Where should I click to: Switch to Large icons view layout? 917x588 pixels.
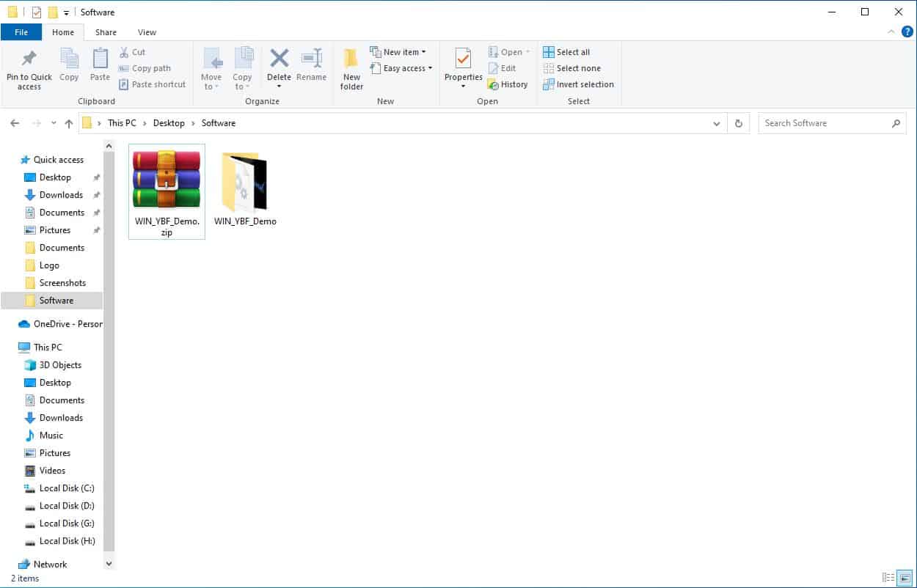pos(904,578)
